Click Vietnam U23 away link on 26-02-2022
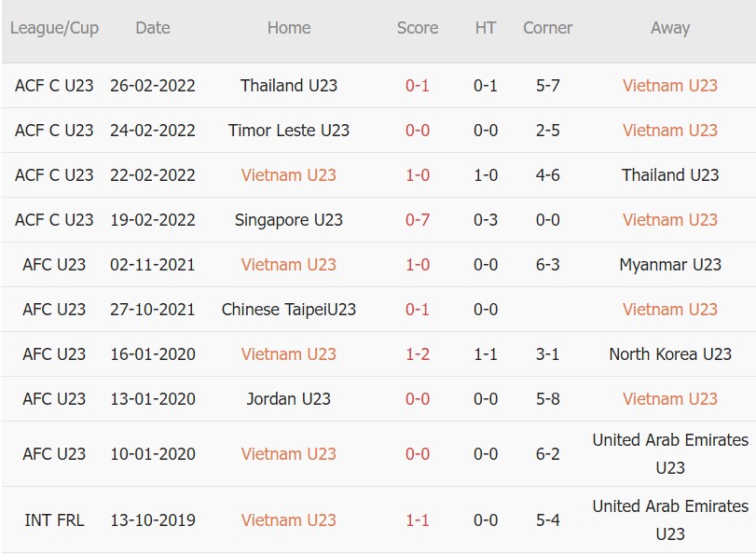Image resolution: width=756 pixels, height=554 pixels. click(669, 86)
